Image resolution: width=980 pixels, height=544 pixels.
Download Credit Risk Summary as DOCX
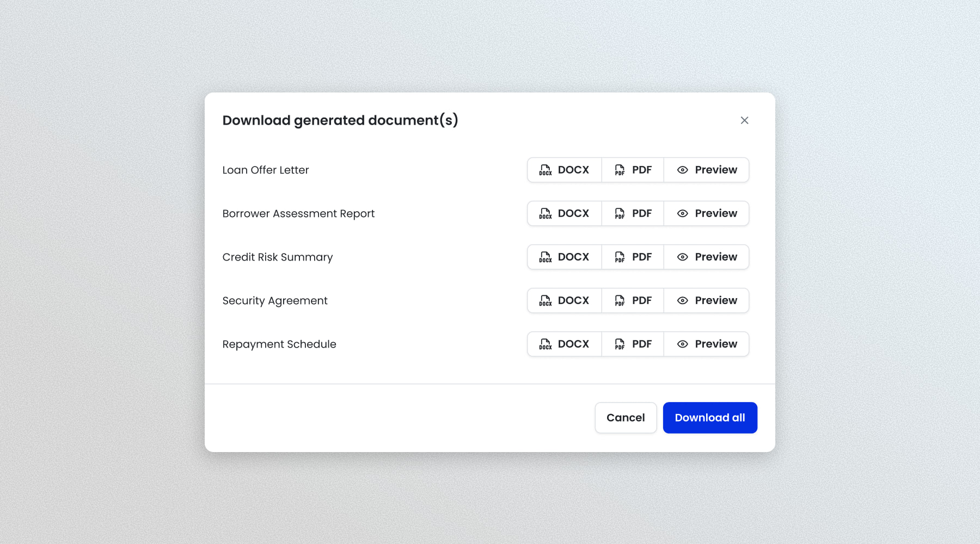coord(564,257)
